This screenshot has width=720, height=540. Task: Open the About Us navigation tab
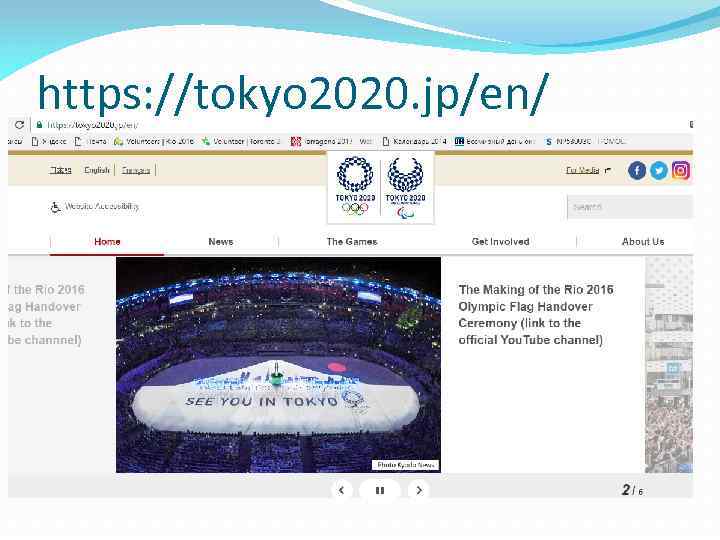[643, 242]
